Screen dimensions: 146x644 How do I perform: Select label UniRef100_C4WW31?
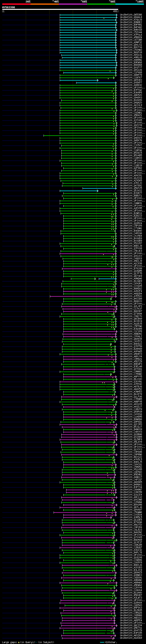tap(131, 203)
